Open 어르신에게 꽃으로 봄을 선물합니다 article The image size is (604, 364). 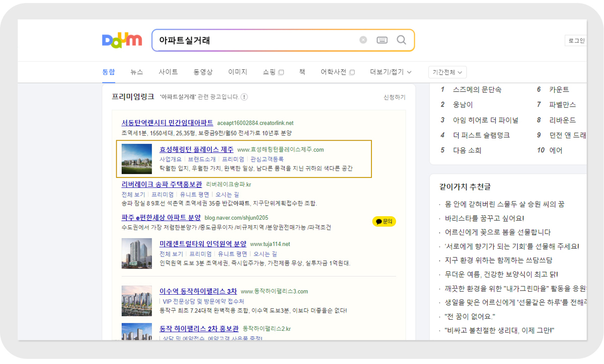(498, 232)
